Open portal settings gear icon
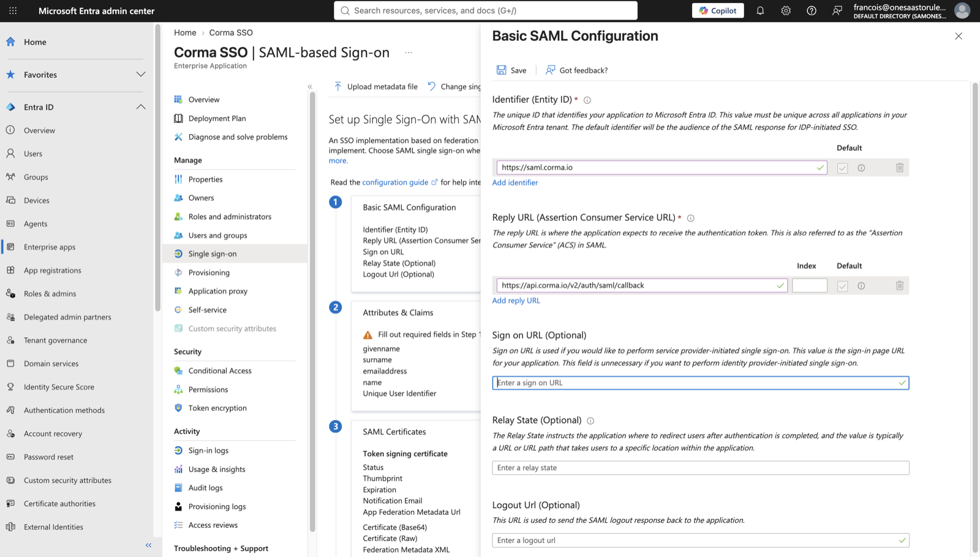This screenshot has height=557, width=980. [x=786, y=10]
